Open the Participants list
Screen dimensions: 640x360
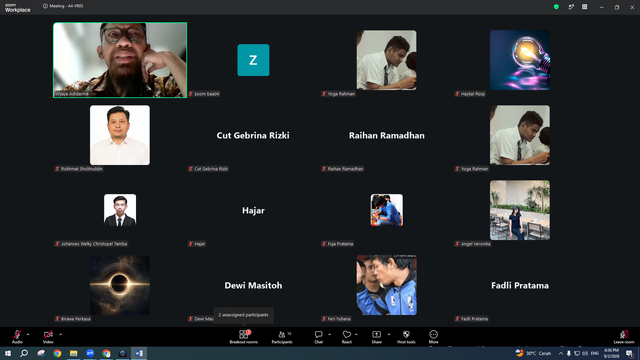tap(282, 337)
